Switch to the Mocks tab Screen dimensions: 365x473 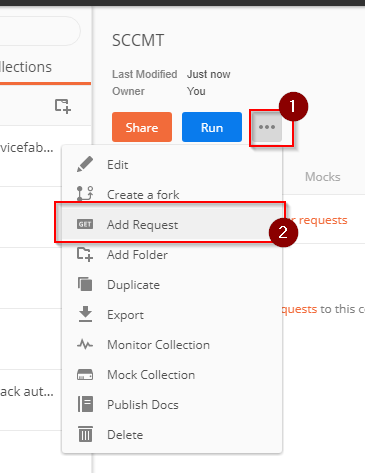[x=323, y=177]
